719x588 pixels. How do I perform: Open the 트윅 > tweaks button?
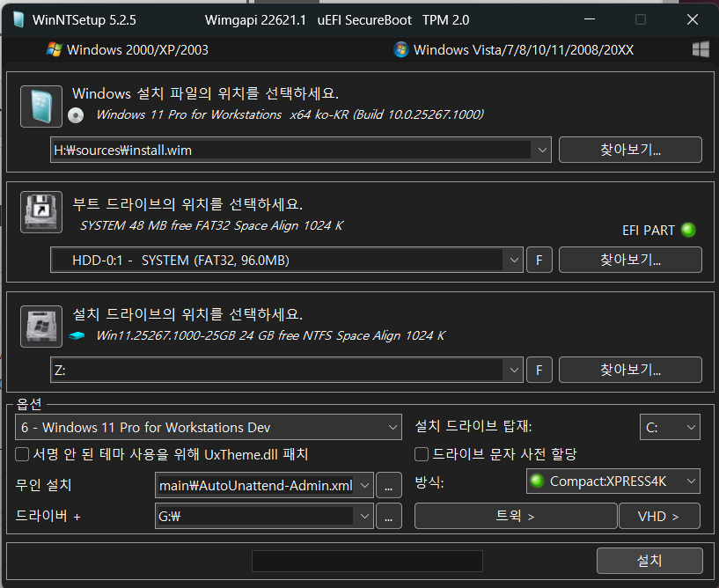point(516,516)
